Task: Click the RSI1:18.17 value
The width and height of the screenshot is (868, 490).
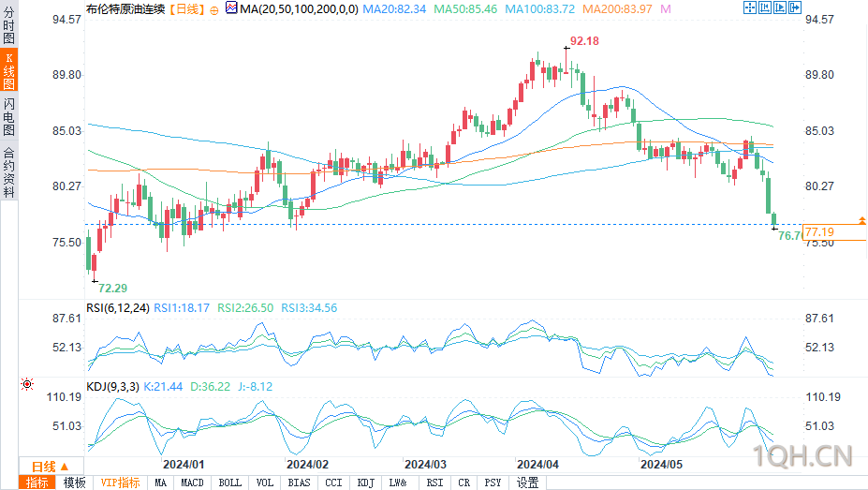Action: coord(182,308)
